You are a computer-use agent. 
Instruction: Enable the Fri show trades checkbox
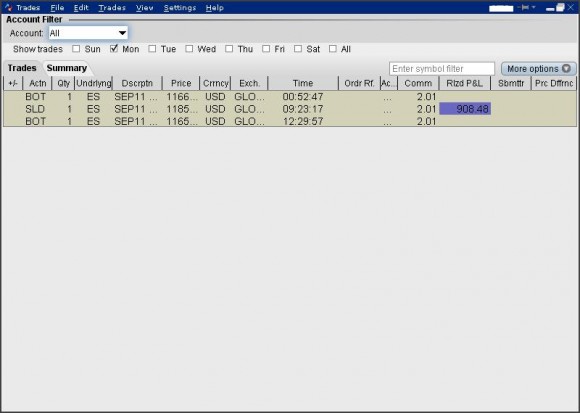tap(266, 49)
